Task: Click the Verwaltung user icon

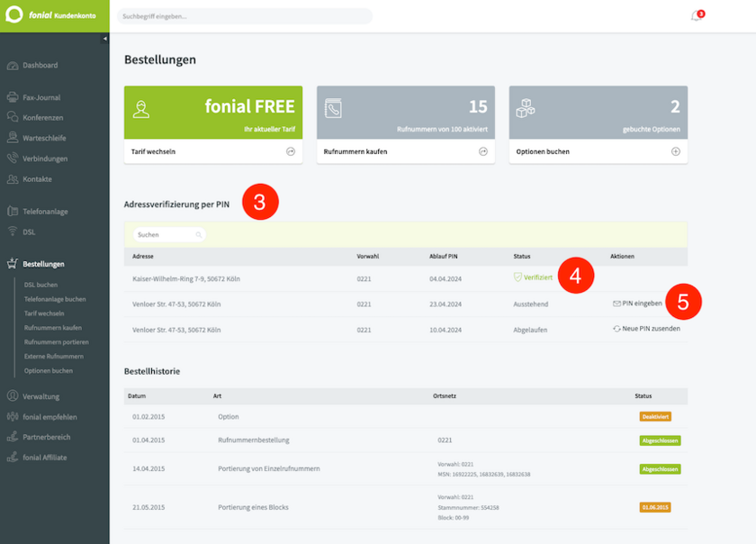Action: (x=13, y=395)
